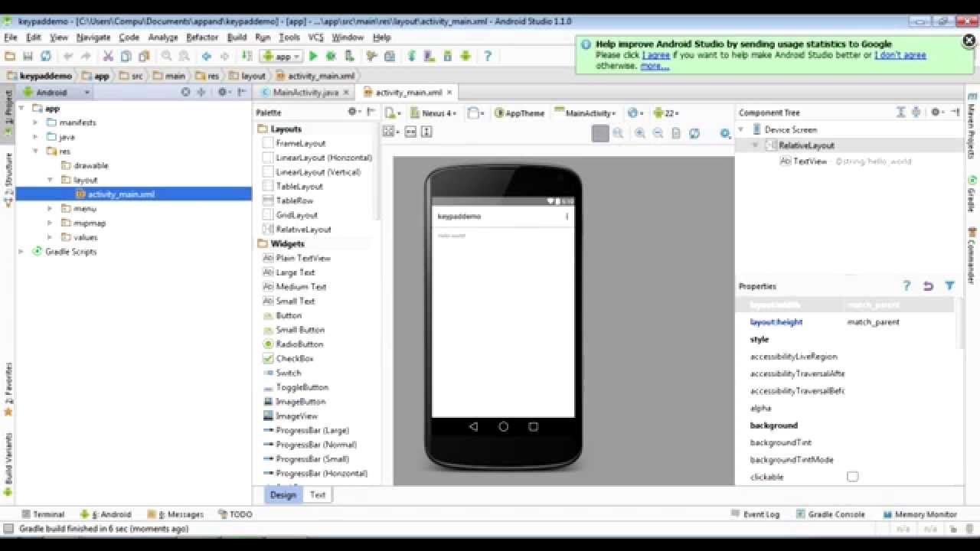This screenshot has height=551, width=980.
Task: Open the Refactor menu
Action: [202, 37]
